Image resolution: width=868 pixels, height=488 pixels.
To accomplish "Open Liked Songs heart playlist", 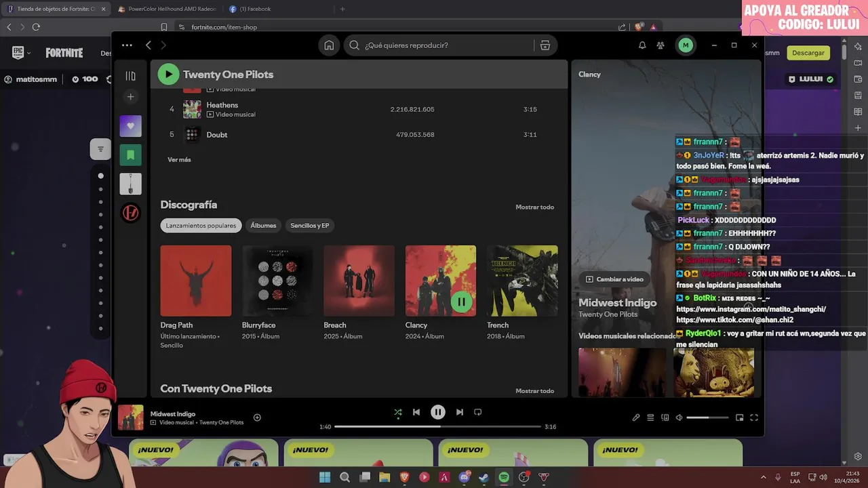I will tap(131, 126).
